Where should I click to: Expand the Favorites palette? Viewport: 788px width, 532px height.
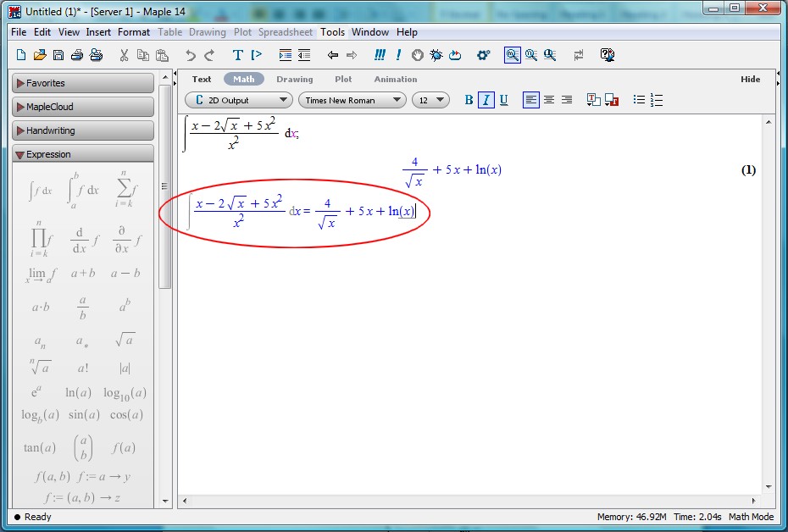pyautogui.click(x=83, y=83)
